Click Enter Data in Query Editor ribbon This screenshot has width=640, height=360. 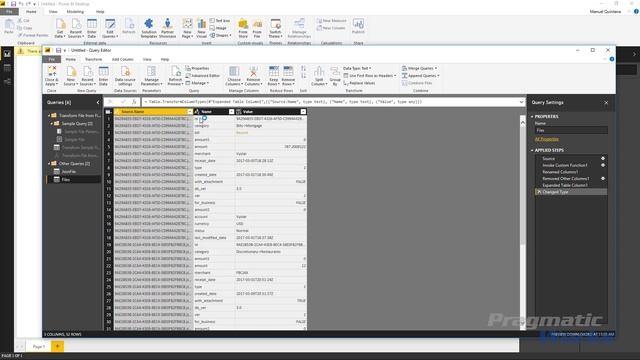[104, 76]
